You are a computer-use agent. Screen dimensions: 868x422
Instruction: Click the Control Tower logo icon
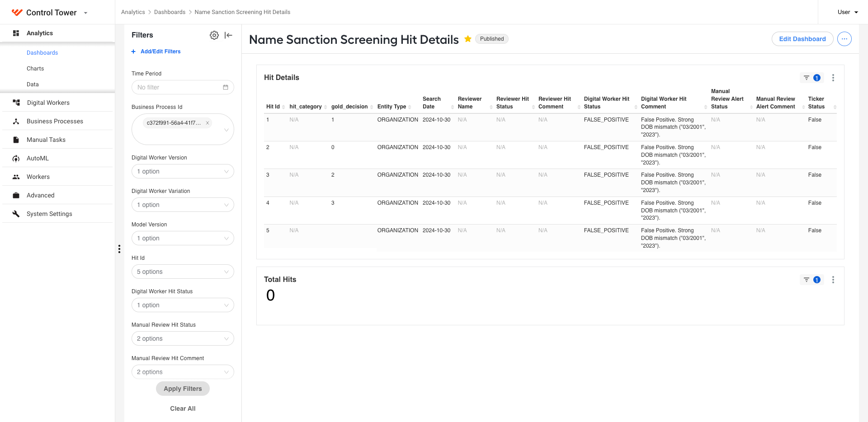click(x=17, y=12)
